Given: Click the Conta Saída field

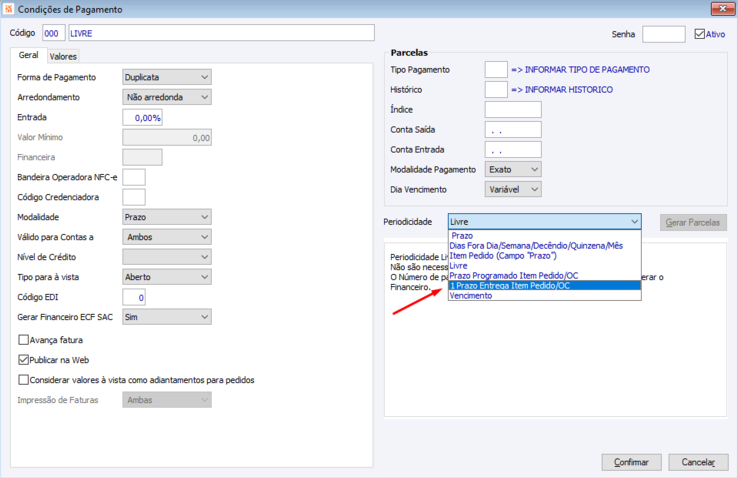Looking at the screenshot, I should coord(513,129).
